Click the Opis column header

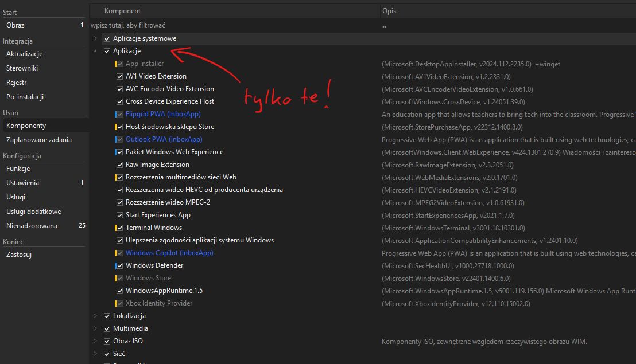coord(389,11)
